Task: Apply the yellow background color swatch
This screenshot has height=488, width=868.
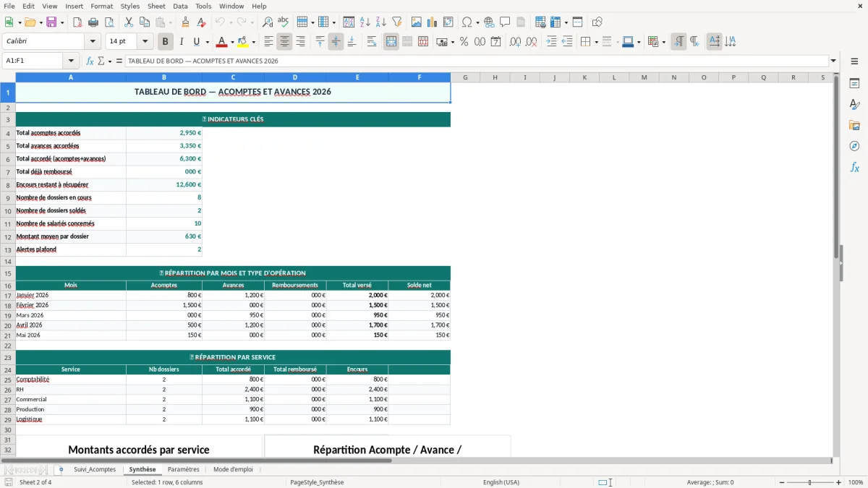Action: coord(242,42)
